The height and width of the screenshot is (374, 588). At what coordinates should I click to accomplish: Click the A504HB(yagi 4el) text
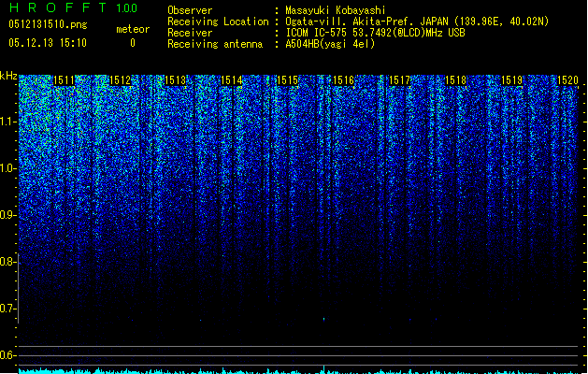pos(330,44)
